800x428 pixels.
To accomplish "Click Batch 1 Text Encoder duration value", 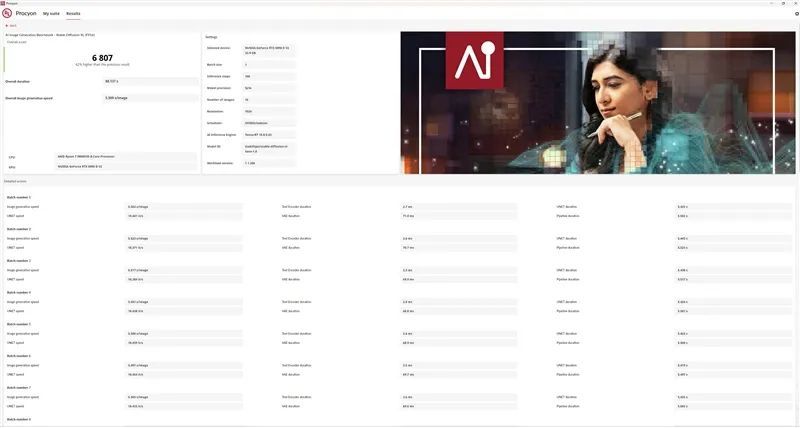I will (x=459, y=207).
